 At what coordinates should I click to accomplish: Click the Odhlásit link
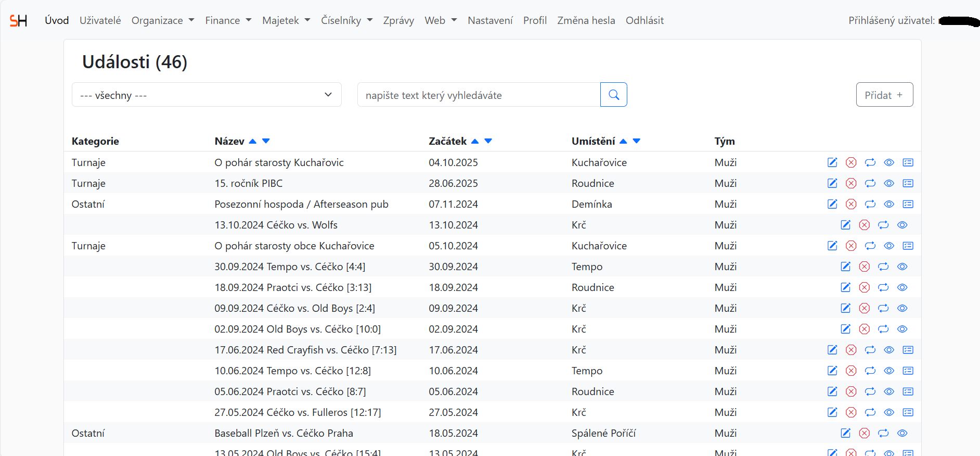pyautogui.click(x=644, y=20)
